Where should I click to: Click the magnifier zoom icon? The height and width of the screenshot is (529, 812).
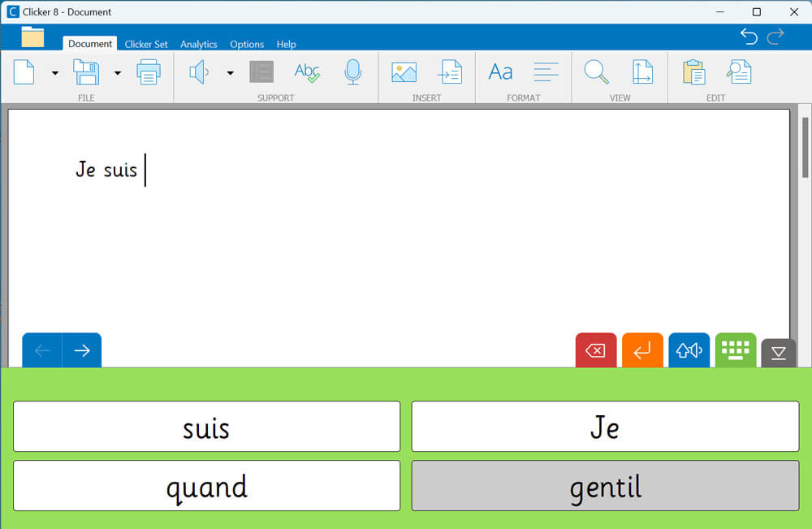(597, 72)
